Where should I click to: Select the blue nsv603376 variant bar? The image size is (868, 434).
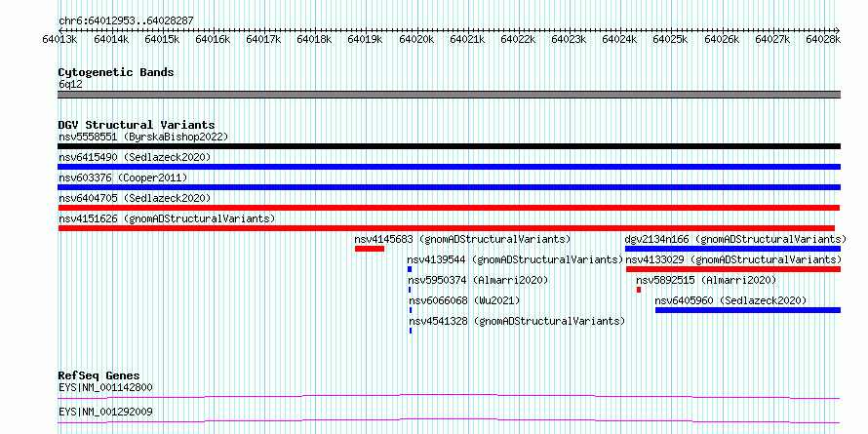[x=450, y=187]
